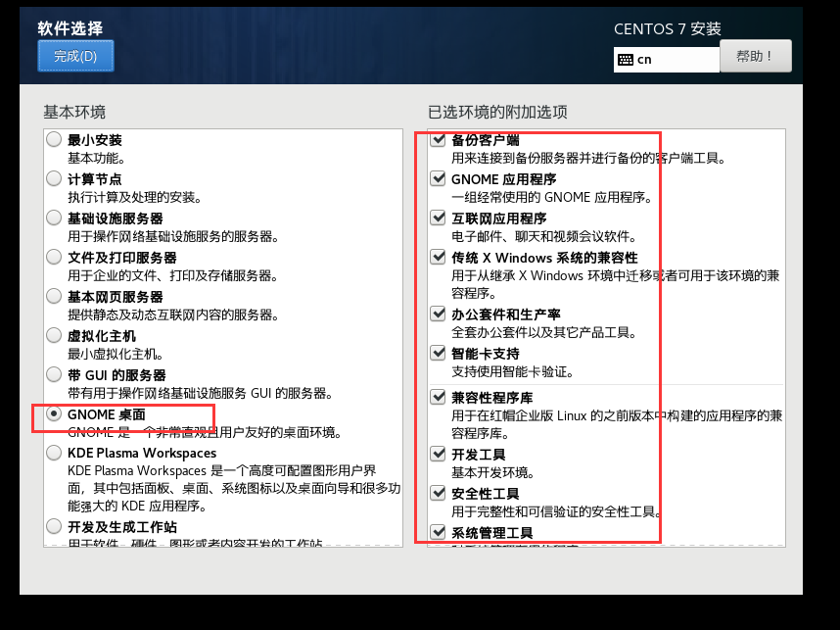Select the 基本网页服务器 radio button

click(54, 296)
